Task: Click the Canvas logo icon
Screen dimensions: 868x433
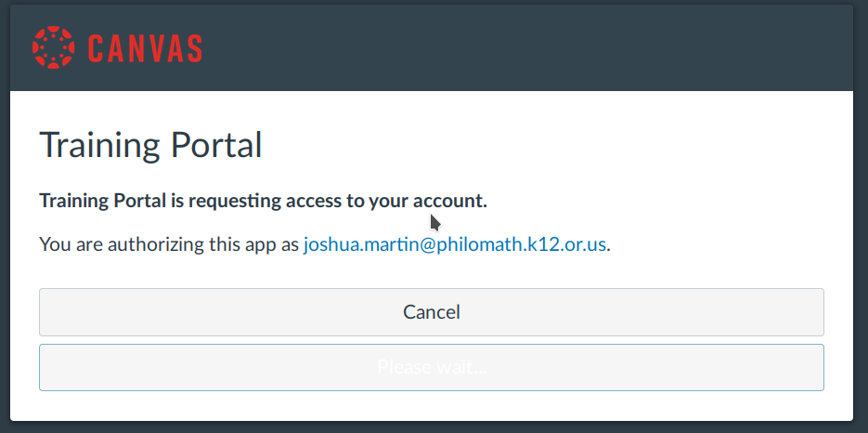Action: [x=53, y=47]
